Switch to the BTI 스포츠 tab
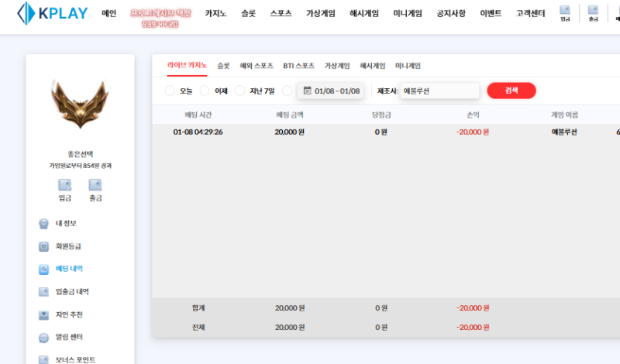This screenshot has width=620, height=364. coord(298,66)
